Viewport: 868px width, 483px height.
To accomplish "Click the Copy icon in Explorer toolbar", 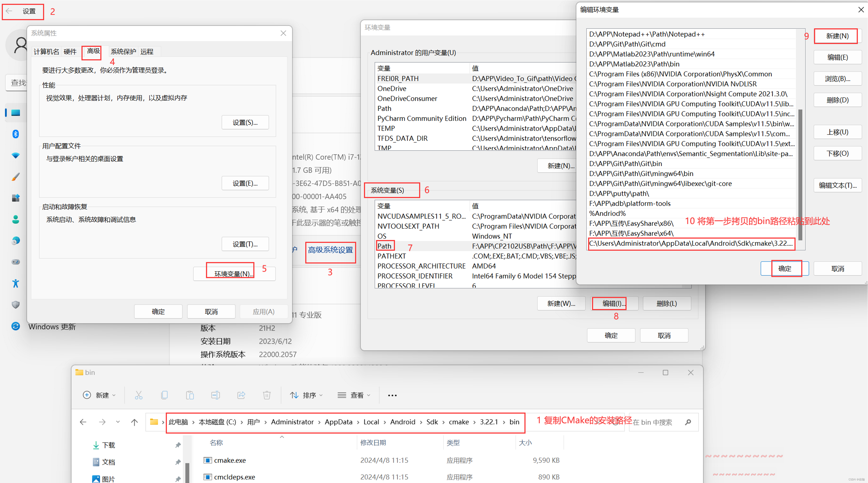I will 164,395.
